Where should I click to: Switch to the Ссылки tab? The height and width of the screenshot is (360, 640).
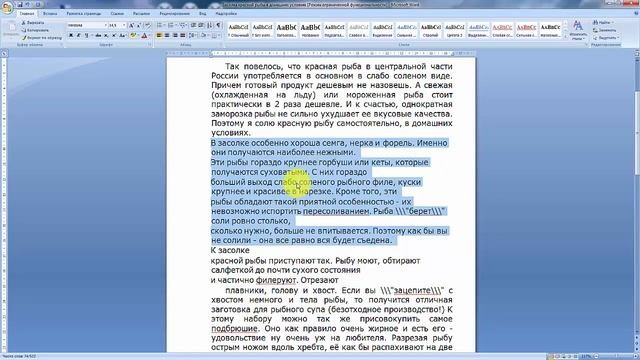pyautogui.click(x=117, y=13)
